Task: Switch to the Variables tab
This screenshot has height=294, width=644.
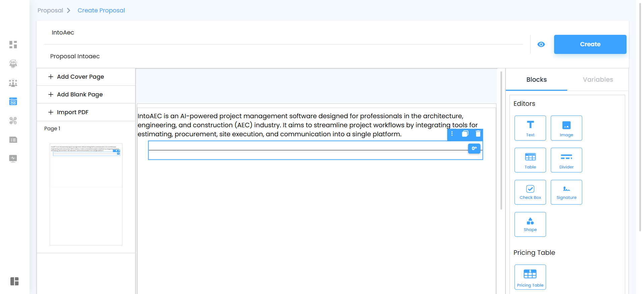Action: [x=598, y=80]
